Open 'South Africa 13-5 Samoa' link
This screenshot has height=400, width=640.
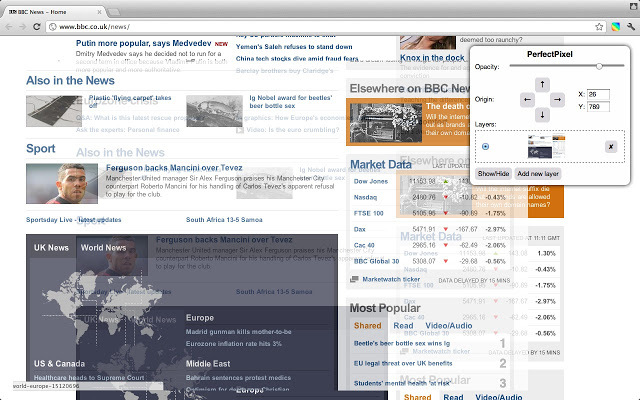click(224, 220)
